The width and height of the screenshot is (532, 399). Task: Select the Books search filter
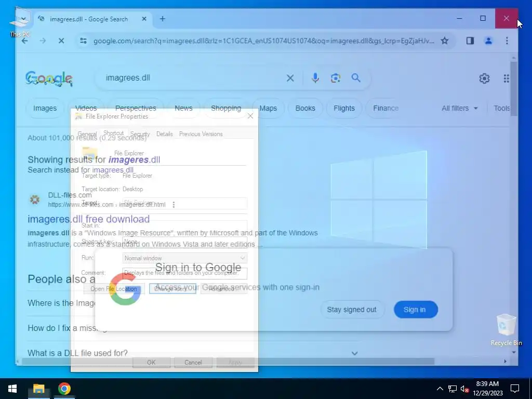(305, 108)
